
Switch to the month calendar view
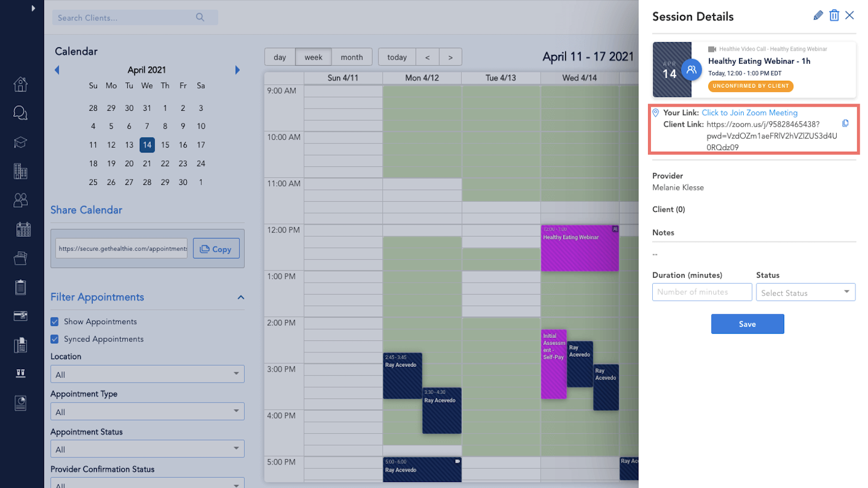point(351,57)
